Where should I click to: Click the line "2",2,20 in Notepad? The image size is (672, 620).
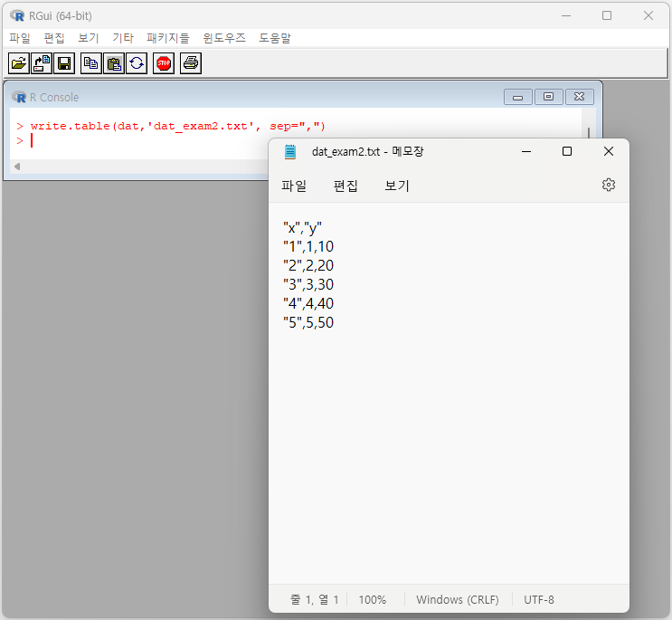point(308,265)
